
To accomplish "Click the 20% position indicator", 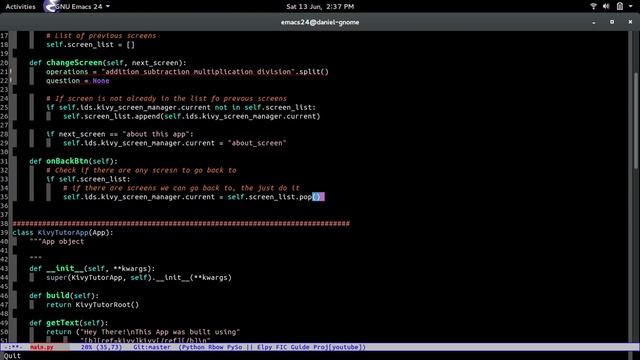I will point(87,347).
